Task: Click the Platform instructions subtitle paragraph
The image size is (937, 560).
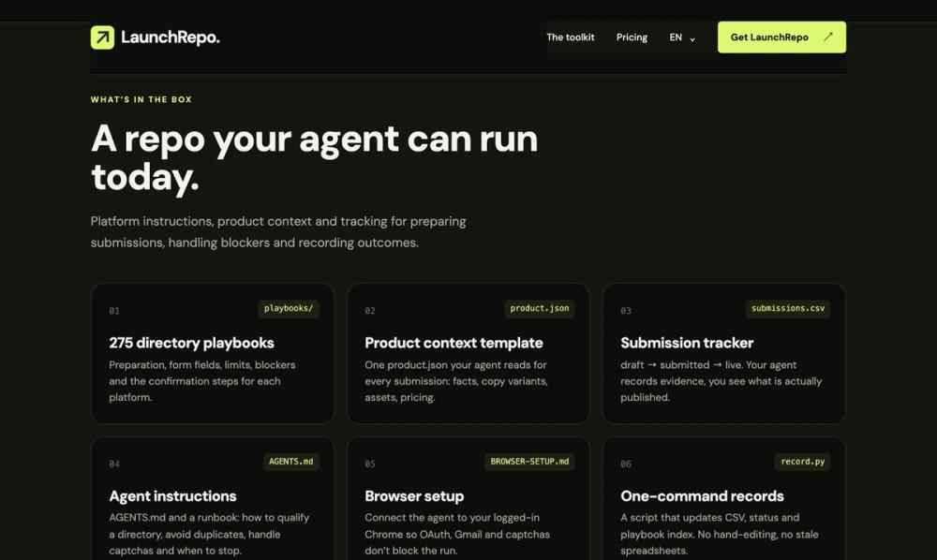Action: [x=278, y=231]
